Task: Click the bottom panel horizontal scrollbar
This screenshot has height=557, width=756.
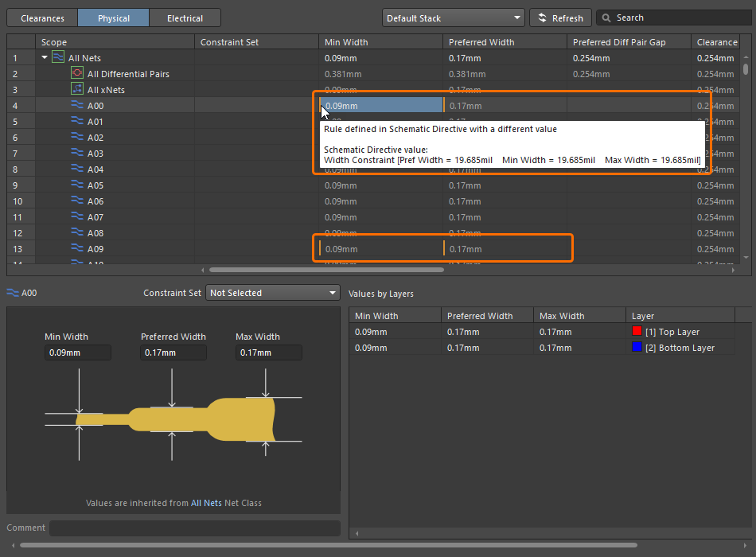Action: [329, 545]
